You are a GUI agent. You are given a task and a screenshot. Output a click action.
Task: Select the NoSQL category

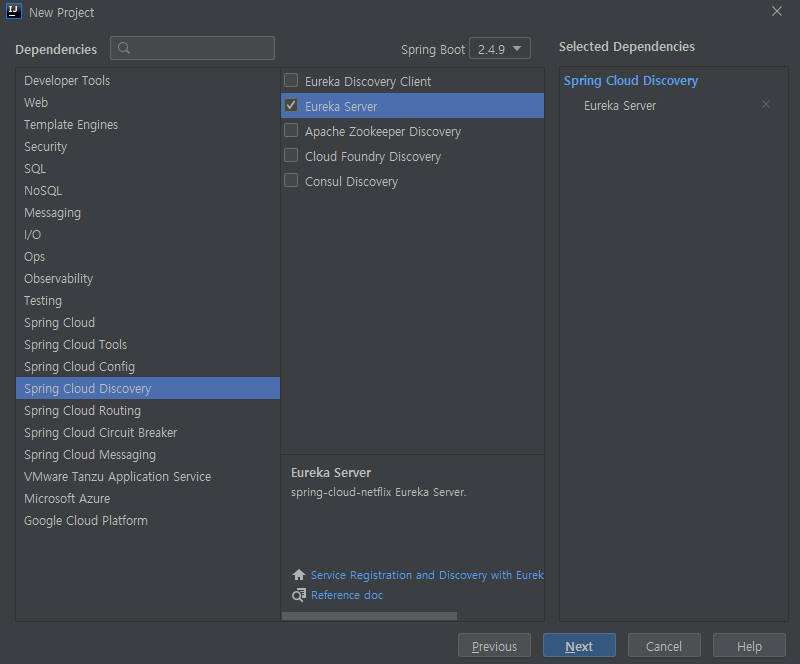(x=148, y=190)
